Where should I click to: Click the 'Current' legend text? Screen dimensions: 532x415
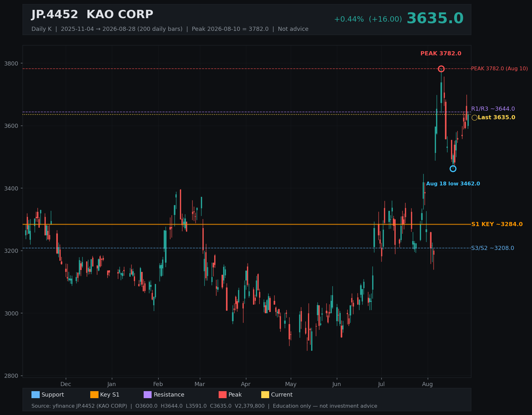(282, 395)
